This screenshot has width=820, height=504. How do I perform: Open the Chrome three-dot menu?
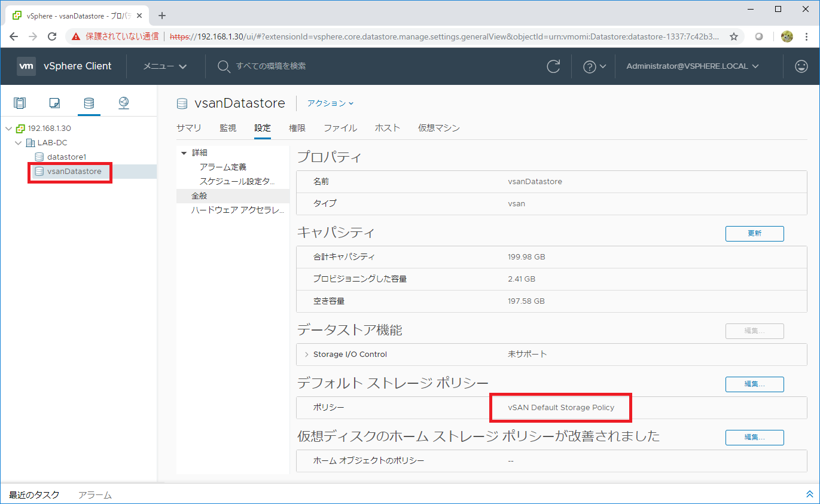click(x=807, y=36)
